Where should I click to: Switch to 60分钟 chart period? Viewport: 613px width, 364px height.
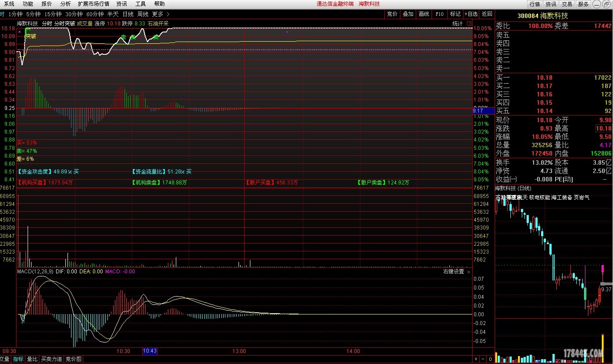[x=95, y=14]
